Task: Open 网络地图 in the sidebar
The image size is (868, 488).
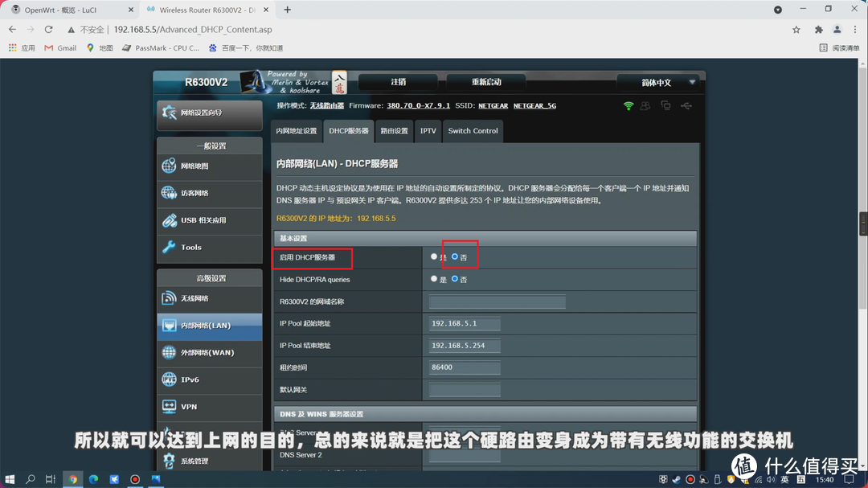Action: pos(209,166)
